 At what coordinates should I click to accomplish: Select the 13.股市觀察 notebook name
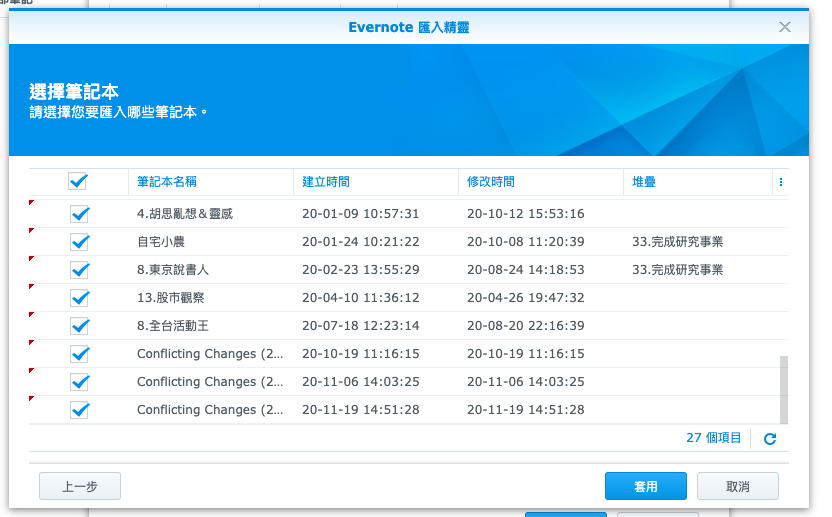pos(170,298)
